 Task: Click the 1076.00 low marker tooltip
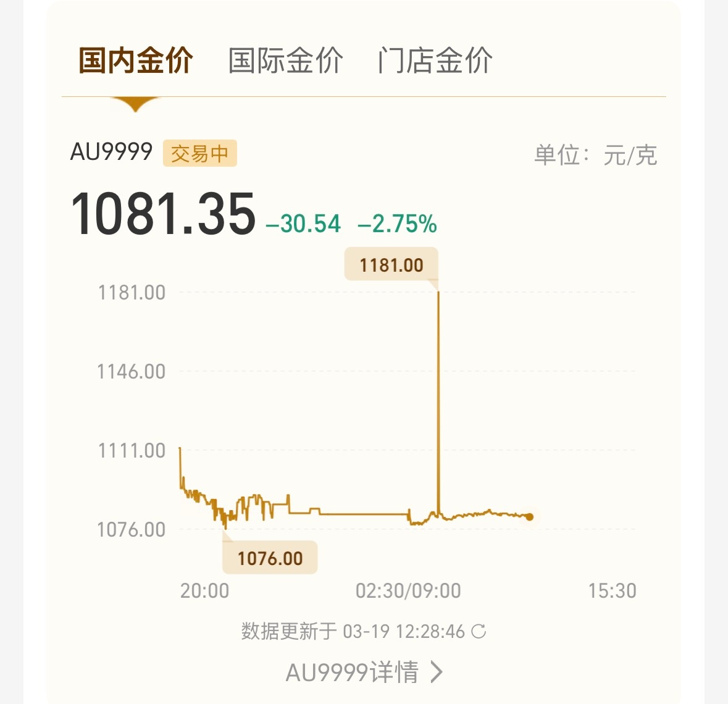click(269, 558)
